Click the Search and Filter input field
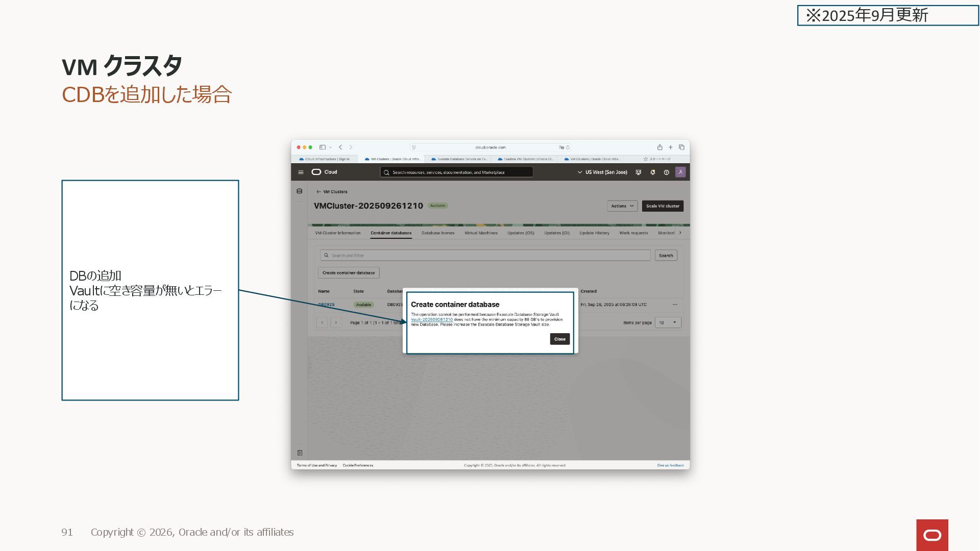The height and width of the screenshot is (551, 980). [485, 255]
